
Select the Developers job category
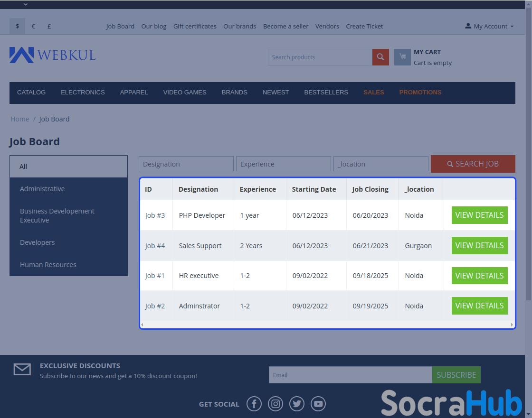click(x=38, y=242)
